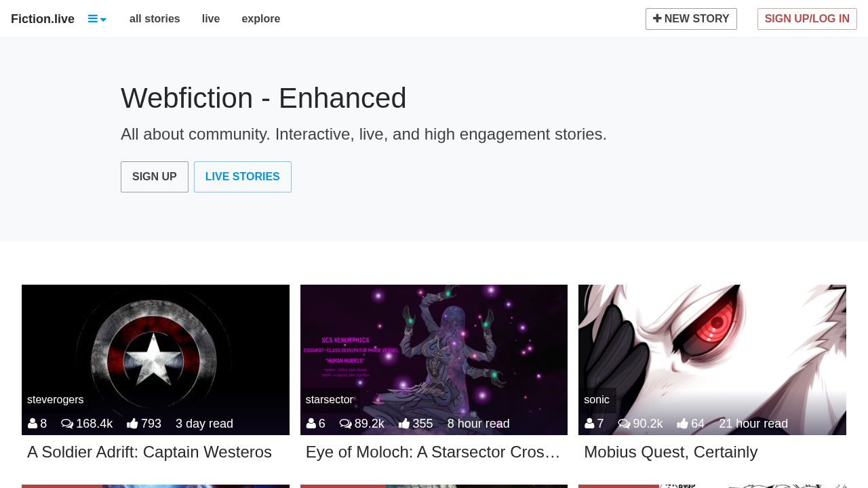Click the comments icon showing 168.4k

pyautogui.click(x=67, y=424)
